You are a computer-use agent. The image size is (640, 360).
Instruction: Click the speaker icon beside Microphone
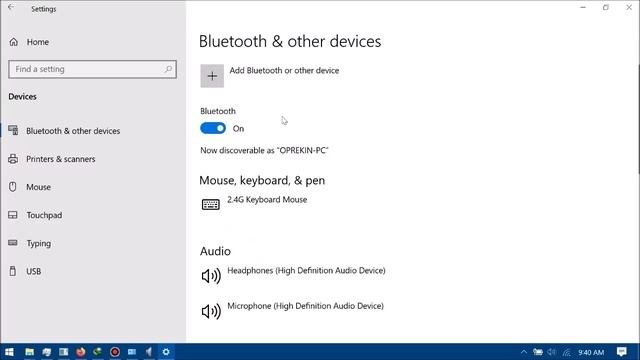(x=211, y=311)
